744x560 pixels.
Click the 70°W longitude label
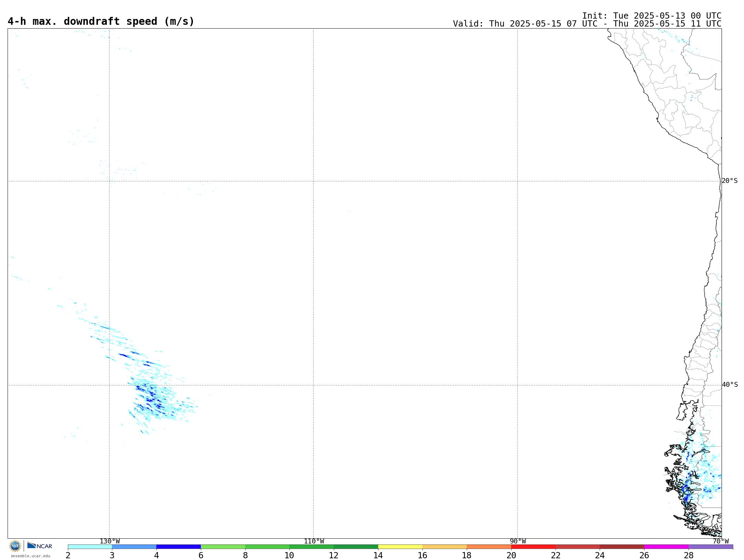pos(721,541)
